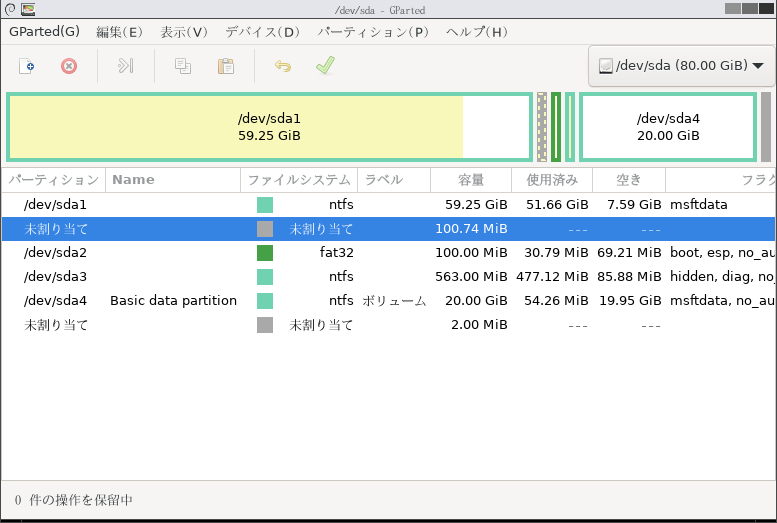Click the msftdata flag in sda1 row

coord(699,205)
